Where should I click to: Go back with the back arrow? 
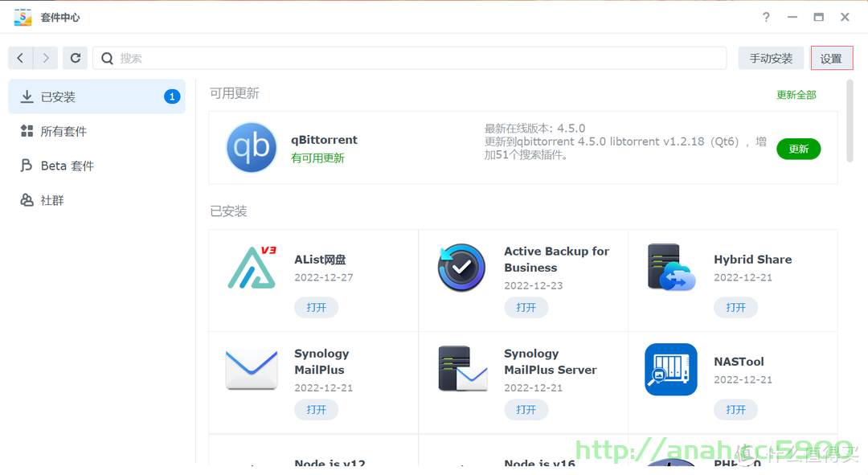click(20, 58)
